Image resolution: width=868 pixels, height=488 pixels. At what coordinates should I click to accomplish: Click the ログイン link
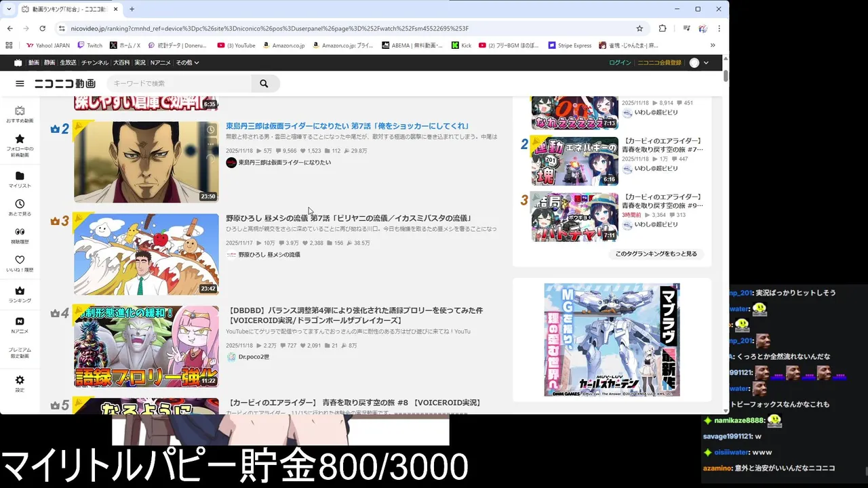point(620,62)
